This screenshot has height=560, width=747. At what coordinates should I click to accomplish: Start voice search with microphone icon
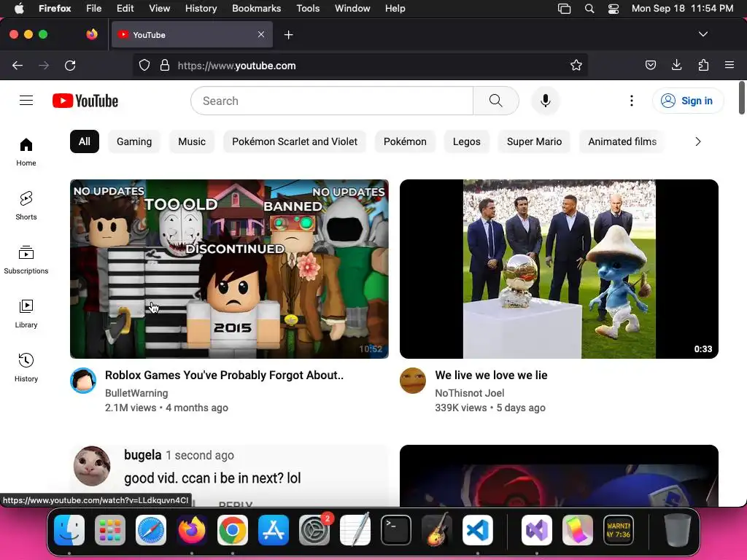click(546, 101)
